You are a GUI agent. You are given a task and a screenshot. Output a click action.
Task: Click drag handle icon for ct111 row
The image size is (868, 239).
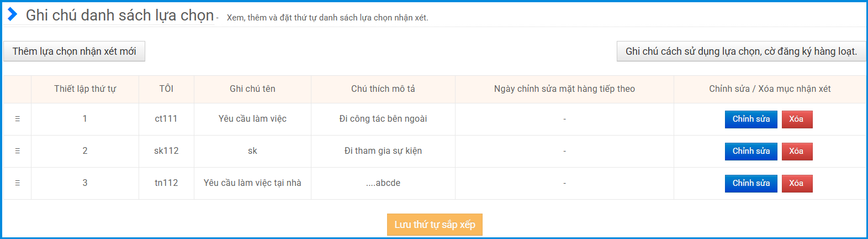point(18,119)
